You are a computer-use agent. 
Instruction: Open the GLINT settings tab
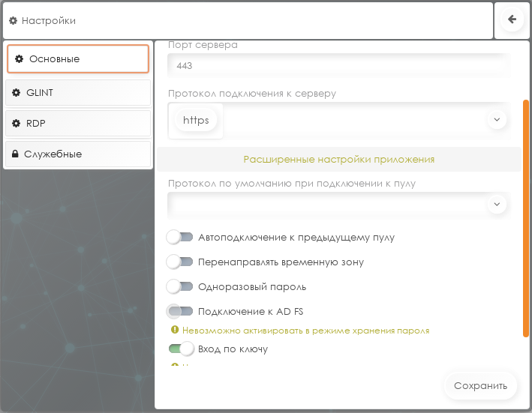point(78,93)
